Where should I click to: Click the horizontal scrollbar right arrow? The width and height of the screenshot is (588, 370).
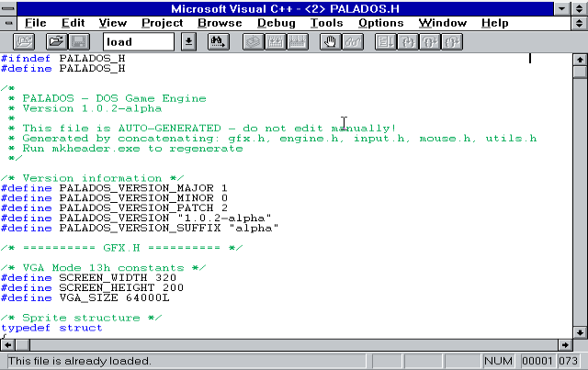click(x=565, y=345)
